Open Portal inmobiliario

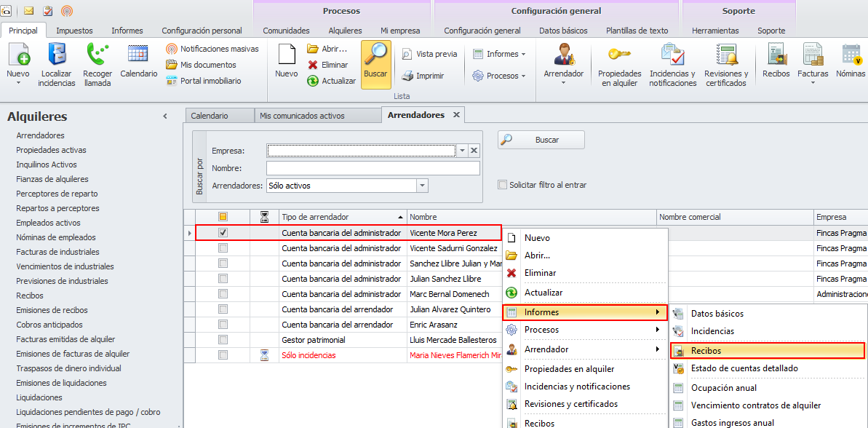(x=204, y=81)
